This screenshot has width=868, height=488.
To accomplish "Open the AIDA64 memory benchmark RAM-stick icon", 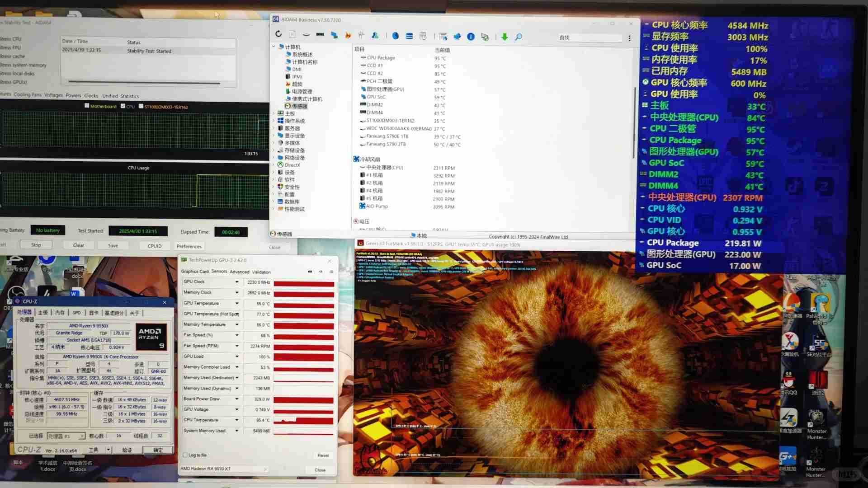I will click(320, 35).
